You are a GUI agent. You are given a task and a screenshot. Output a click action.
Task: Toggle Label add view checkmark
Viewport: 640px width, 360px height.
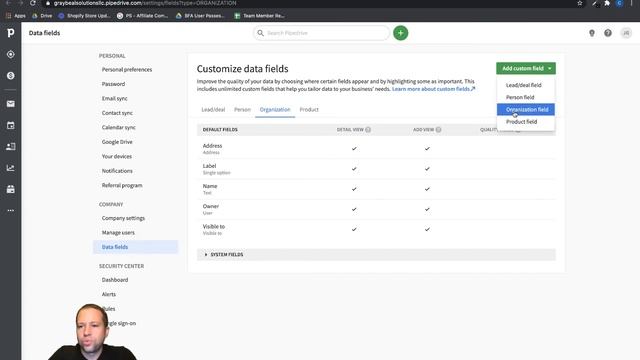427,169
